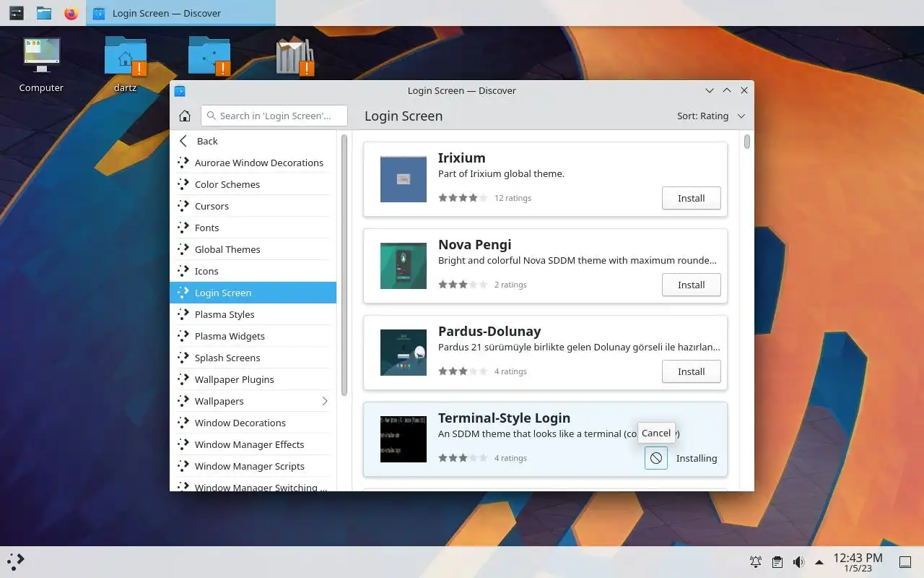Open the Irixium theme thumbnail

pos(404,179)
